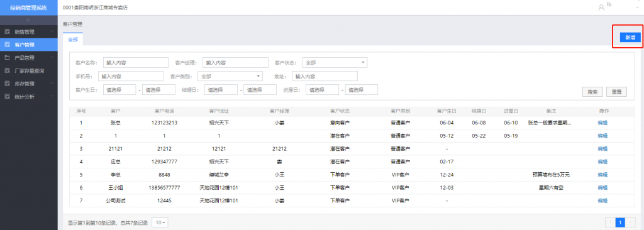Screen dimensions: 644x230
Task: Click the 手机号 input field
Action: [131, 76]
